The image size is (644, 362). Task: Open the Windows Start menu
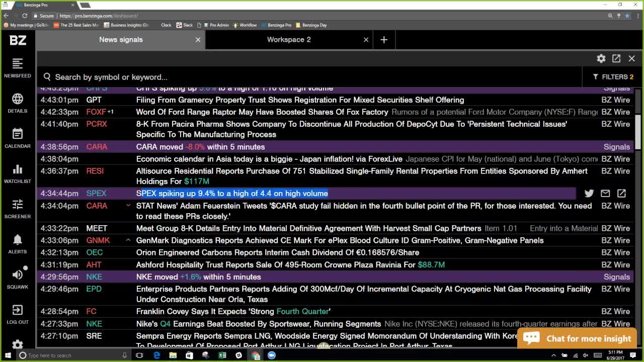(8, 355)
